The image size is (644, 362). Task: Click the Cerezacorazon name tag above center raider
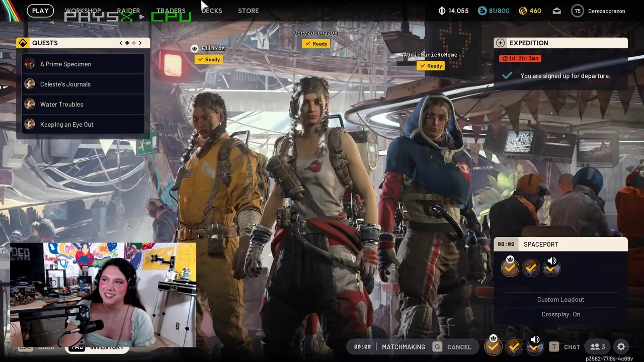315,33
